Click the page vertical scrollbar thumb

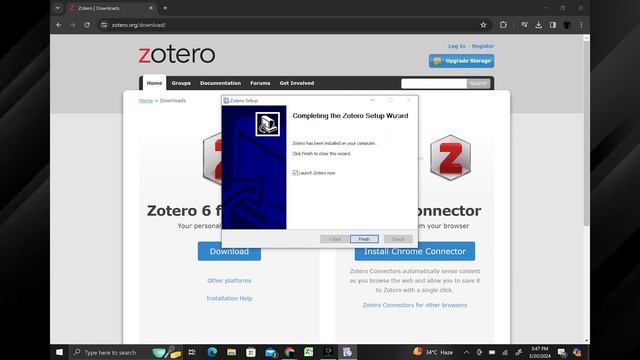587,133
